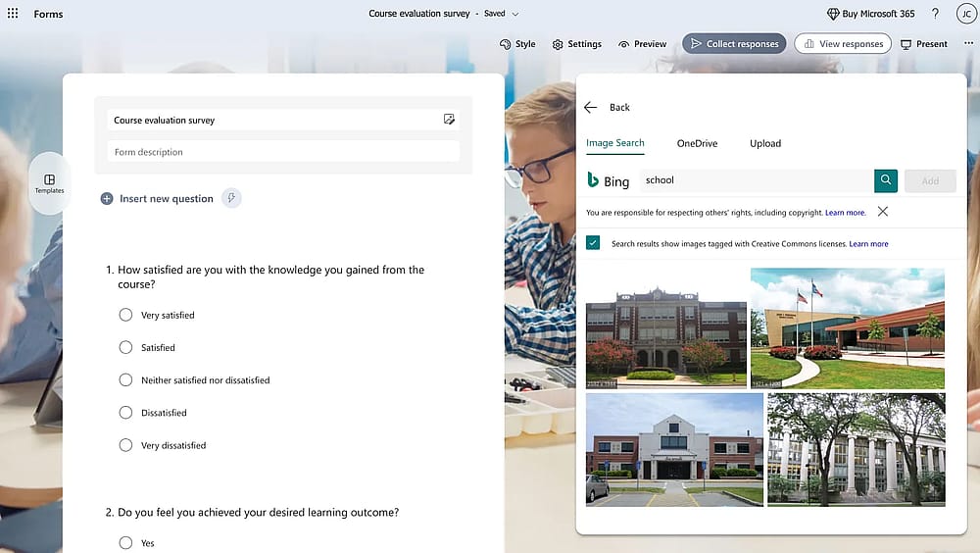Select the Very satisfied radio option
This screenshot has width=980, height=553.
(125, 315)
